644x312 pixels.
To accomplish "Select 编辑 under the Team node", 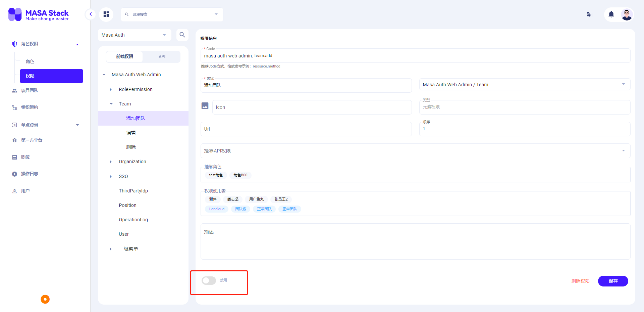I will [131, 132].
